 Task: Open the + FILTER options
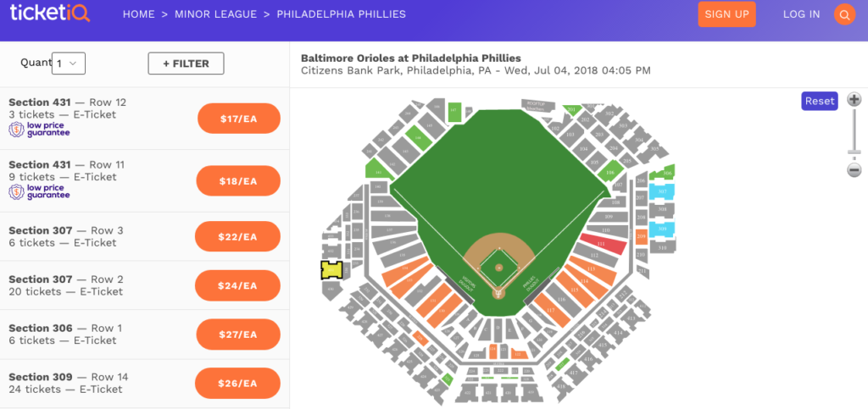186,64
